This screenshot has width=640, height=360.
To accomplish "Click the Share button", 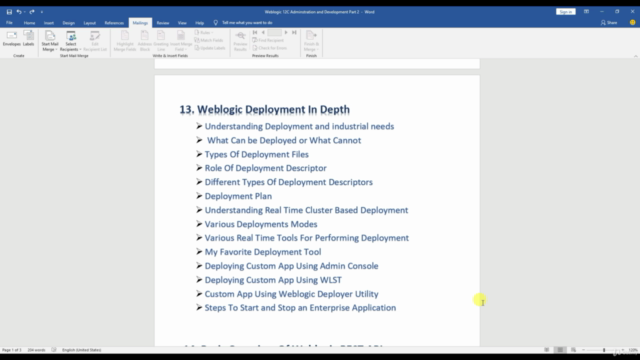I will coord(609,23).
